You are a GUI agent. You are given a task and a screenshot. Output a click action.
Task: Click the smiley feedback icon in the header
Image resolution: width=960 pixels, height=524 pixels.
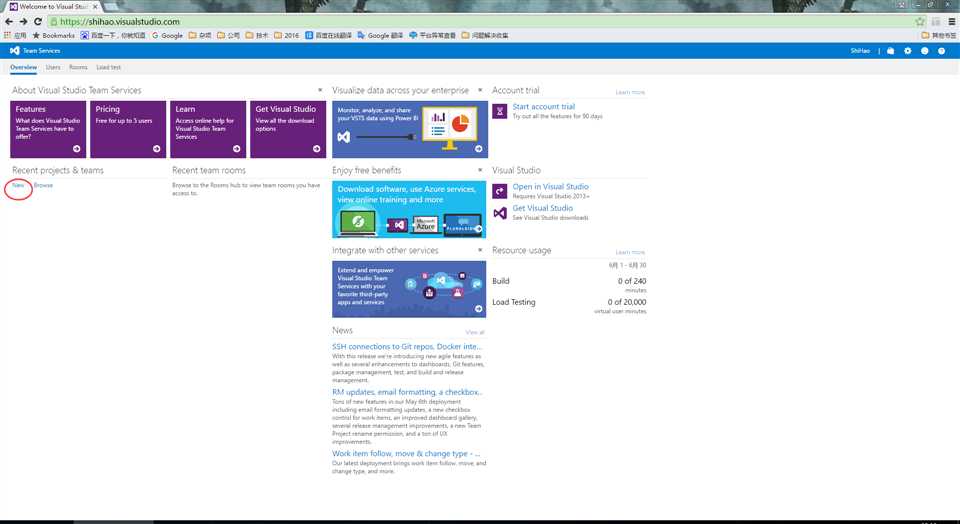click(x=924, y=51)
